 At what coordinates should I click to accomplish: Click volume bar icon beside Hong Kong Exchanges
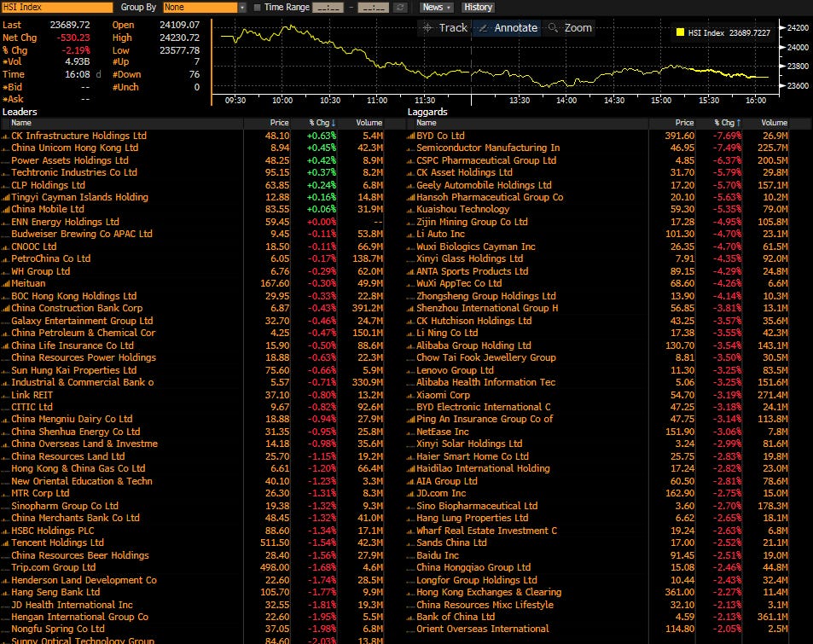point(410,593)
